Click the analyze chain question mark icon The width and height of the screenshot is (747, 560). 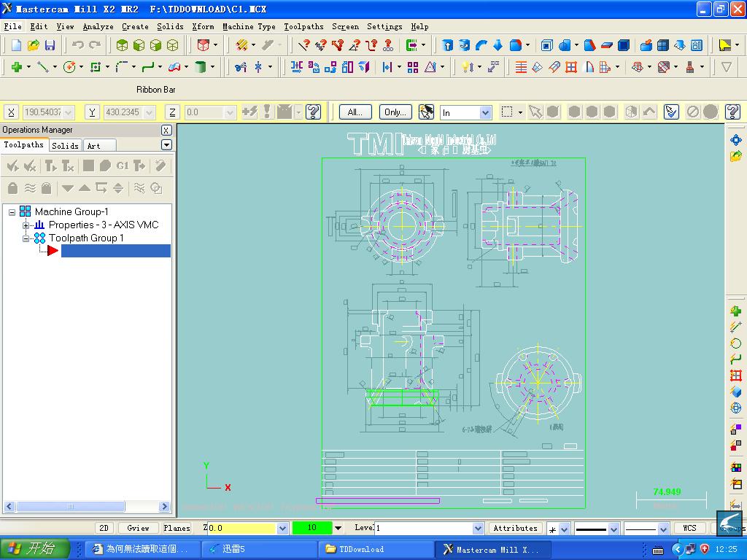click(388, 45)
